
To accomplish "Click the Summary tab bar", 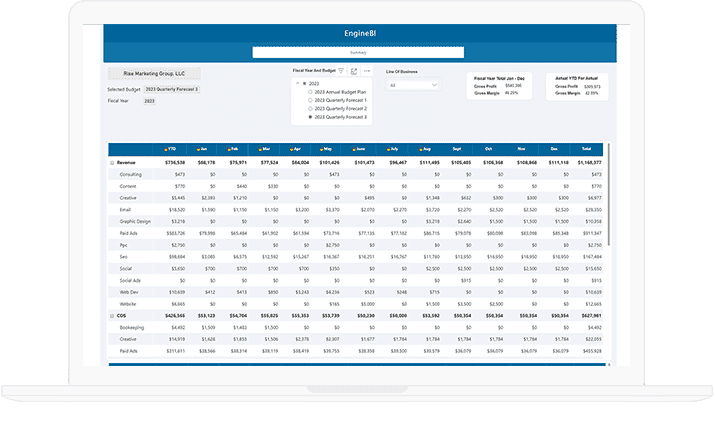I will 357,52.
